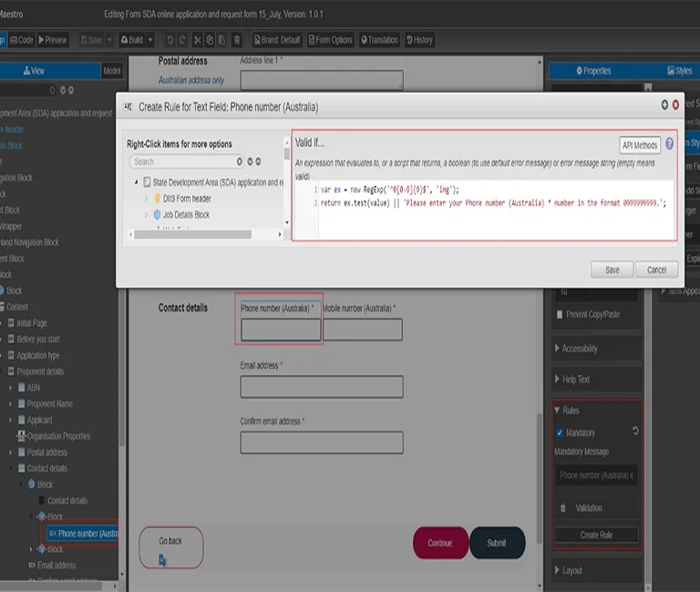The image size is (700, 592).
Task: Open the Save dropdown arrow
Action: coord(109,40)
